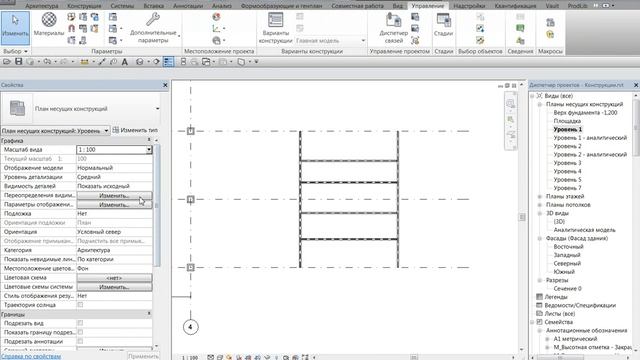The image size is (640, 360).
Task: Open Snaps settings via the magnet icon
Action: 71,29
